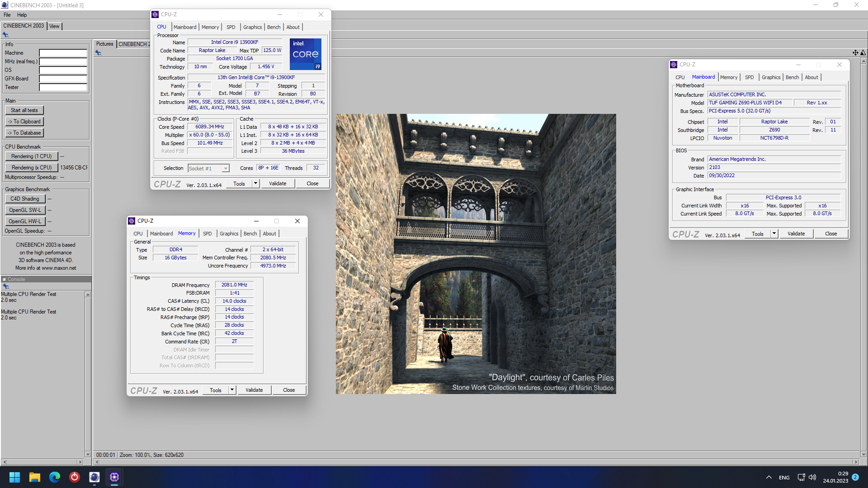
Task: Open Start menu Windows icon
Action: tap(14, 477)
